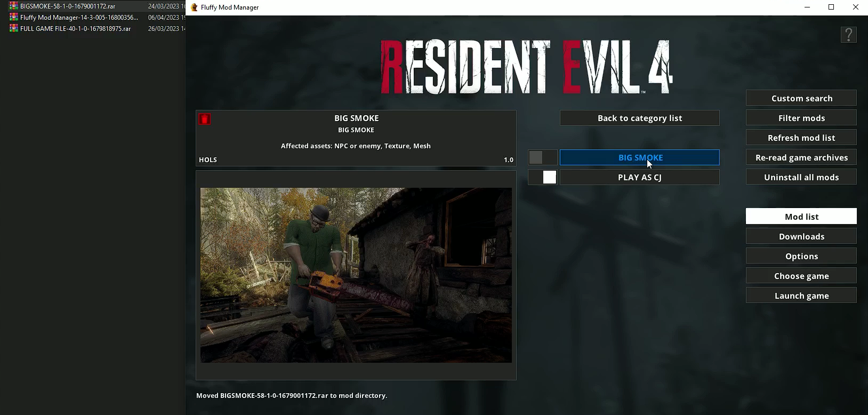The height and width of the screenshot is (415, 868).
Task: Click Refresh mod list
Action: pyautogui.click(x=801, y=138)
